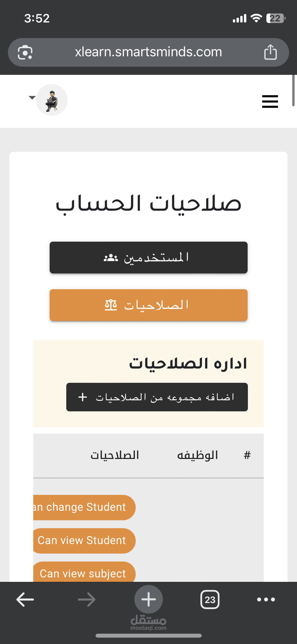Tap the xlearn.smartsminds.com address bar
This screenshot has width=297, height=644.
coord(148,52)
